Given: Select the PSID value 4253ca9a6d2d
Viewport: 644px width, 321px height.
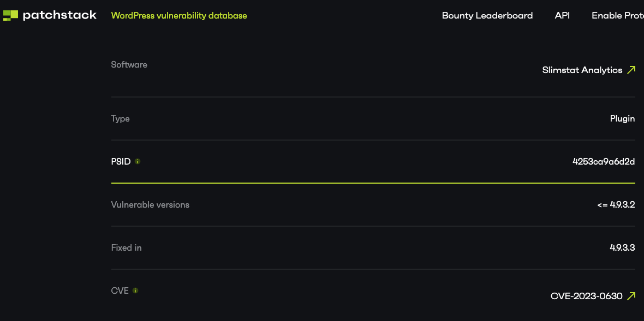Looking at the screenshot, I should pos(604,161).
